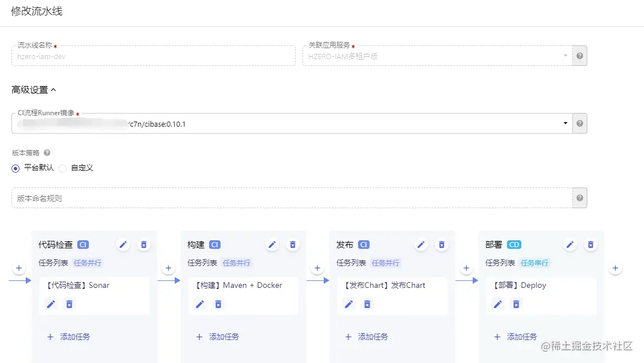Screen dimensions: 644x363
Task: Add a task to 构建 stage
Action: tap(218, 337)
